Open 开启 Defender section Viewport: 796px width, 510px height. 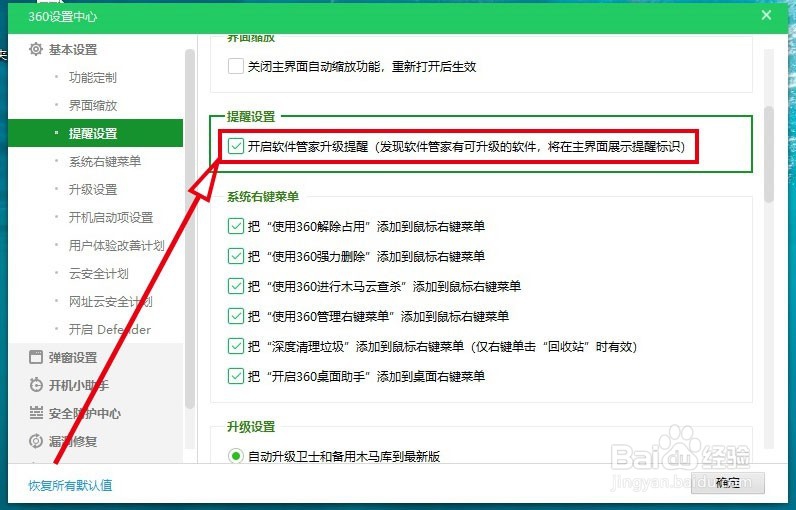coord(110,329)
